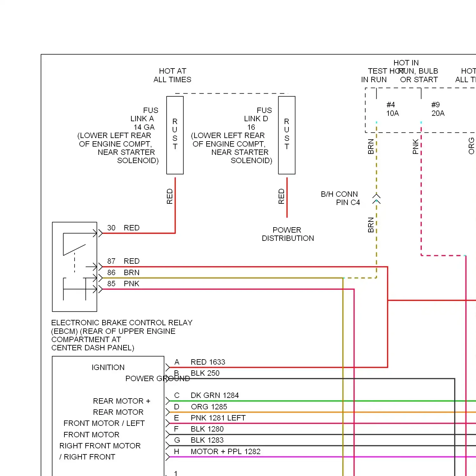Select the "#9 20A" fuse label
This screenshot has height=476, width=476.
point(438,109)
